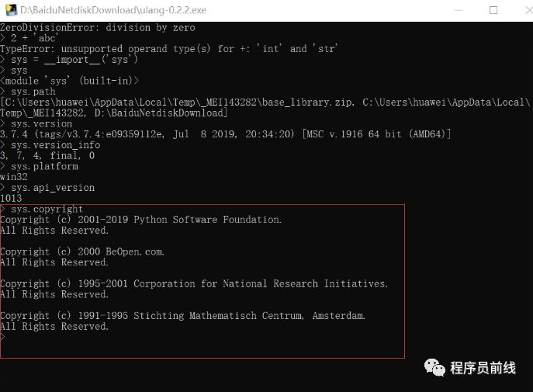Click the TypeError unsupported operand line

pos(169,49)
